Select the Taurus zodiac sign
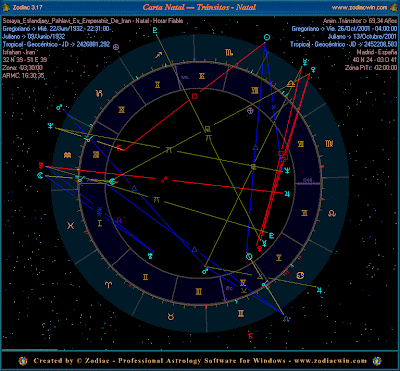400x371 pixels. pyautogui.click(x=171, y=317)
